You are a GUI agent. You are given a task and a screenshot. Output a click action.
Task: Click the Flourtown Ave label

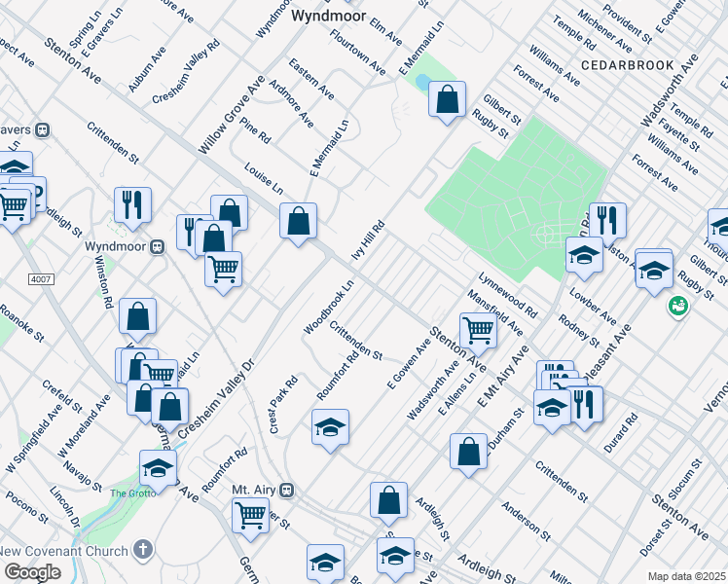tap(357, 53)
